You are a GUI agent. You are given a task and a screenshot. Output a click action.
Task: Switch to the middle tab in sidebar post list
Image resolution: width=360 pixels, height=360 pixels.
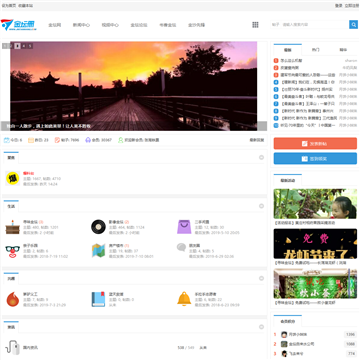(x=315, y=50)
